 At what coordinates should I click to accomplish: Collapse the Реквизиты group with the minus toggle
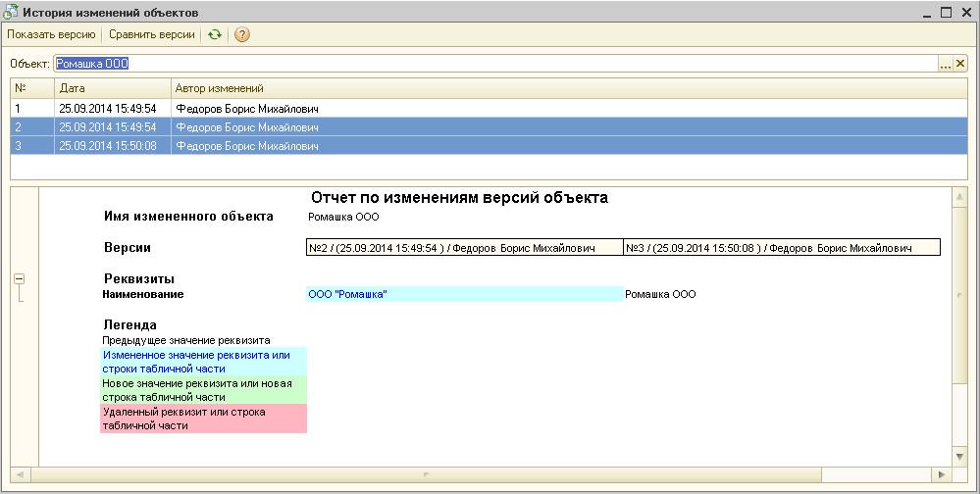pos(20,279)
